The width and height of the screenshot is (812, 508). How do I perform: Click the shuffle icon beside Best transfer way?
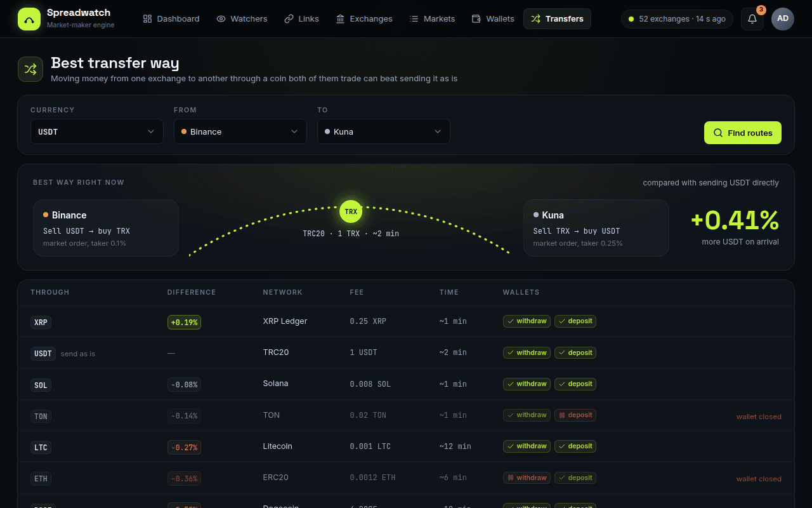(x=30, y=69)
